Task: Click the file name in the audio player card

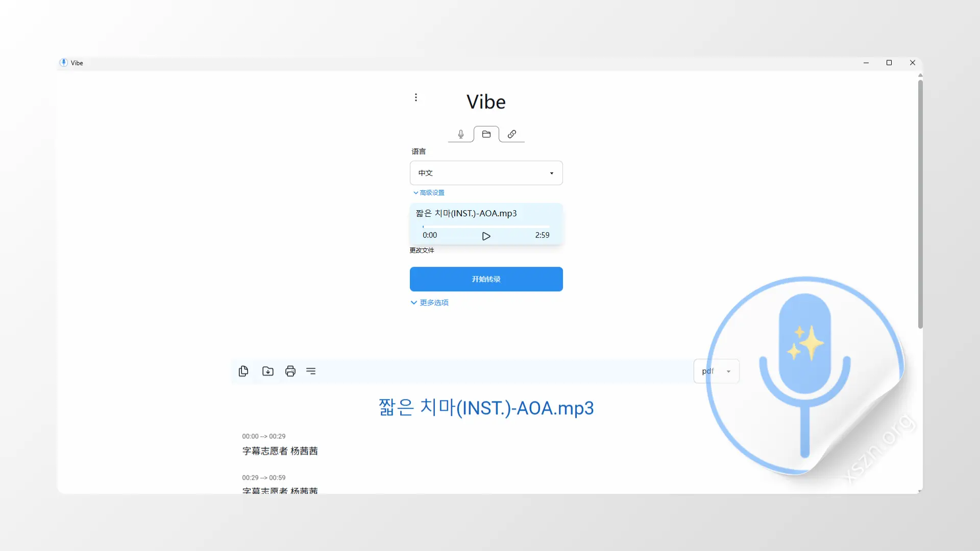Action: click(x=466, y=213)
